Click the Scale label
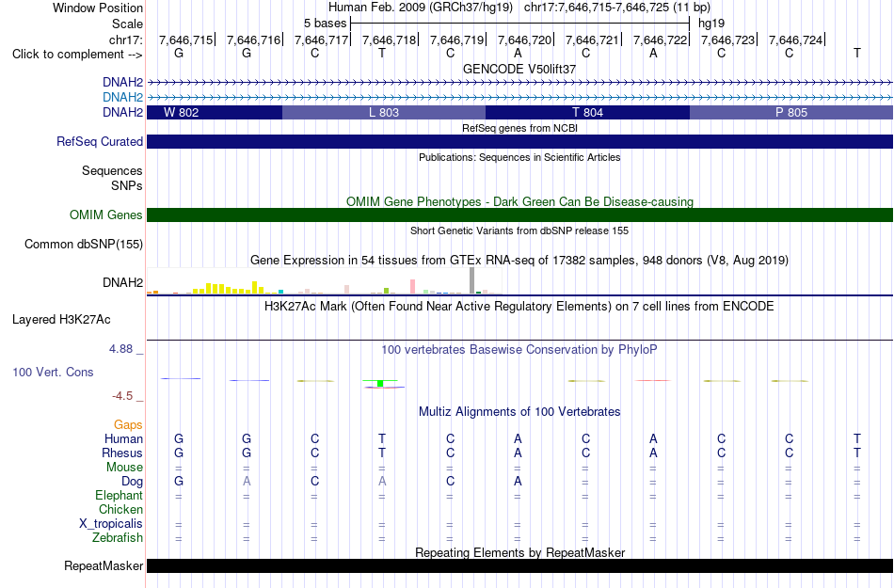The height and width of the screenshot is (588, 894). point(128,24)
